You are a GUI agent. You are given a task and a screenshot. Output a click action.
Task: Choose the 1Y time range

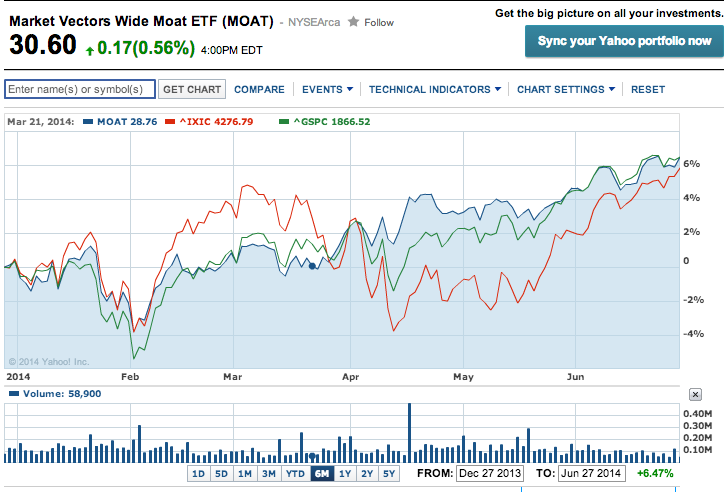(345, 474)
